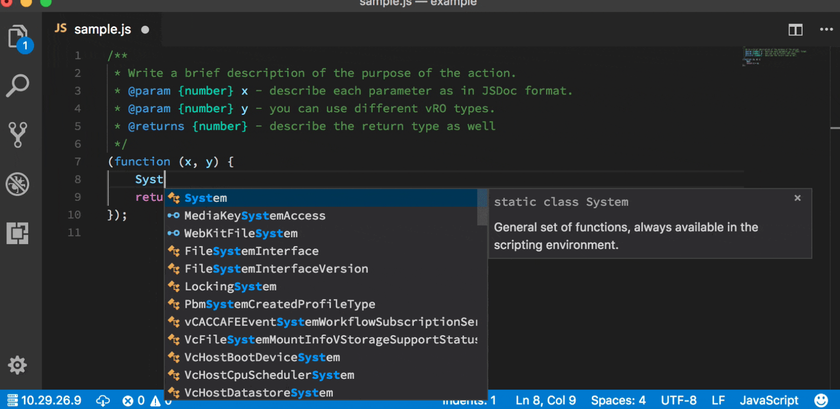This screenshot has width=840, height=409.
Task: Open the Debug view in activity bar
Action: (x=18, y=183)
